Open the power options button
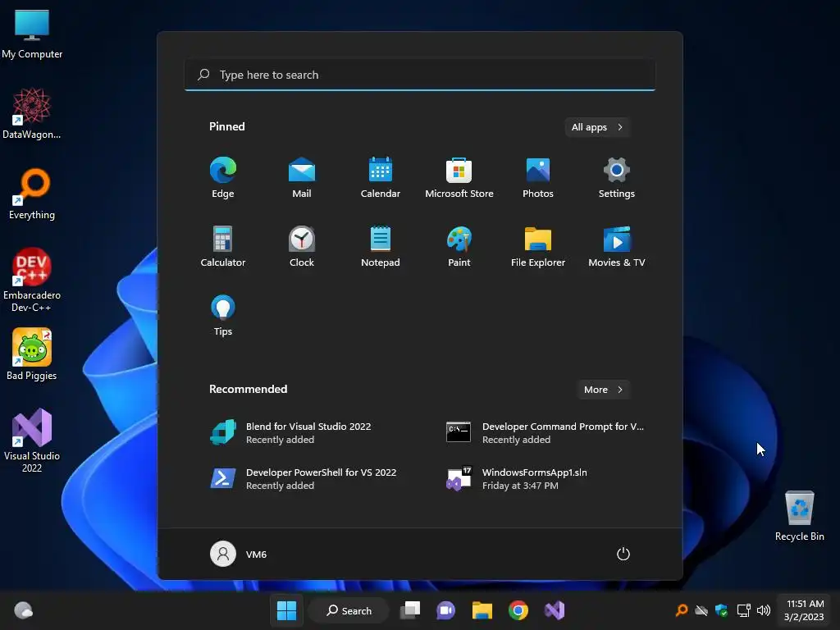Viewport: 840px width, 630px height. point(623,554)
